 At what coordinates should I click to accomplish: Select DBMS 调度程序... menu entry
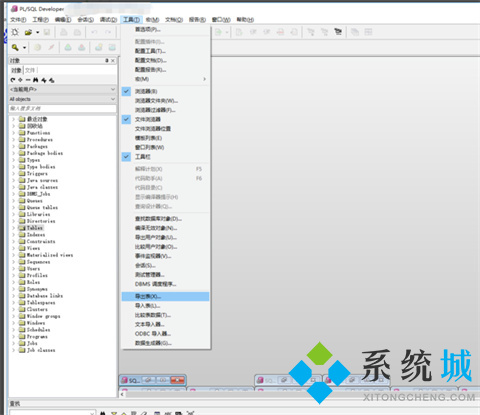(x=165, y=284)
